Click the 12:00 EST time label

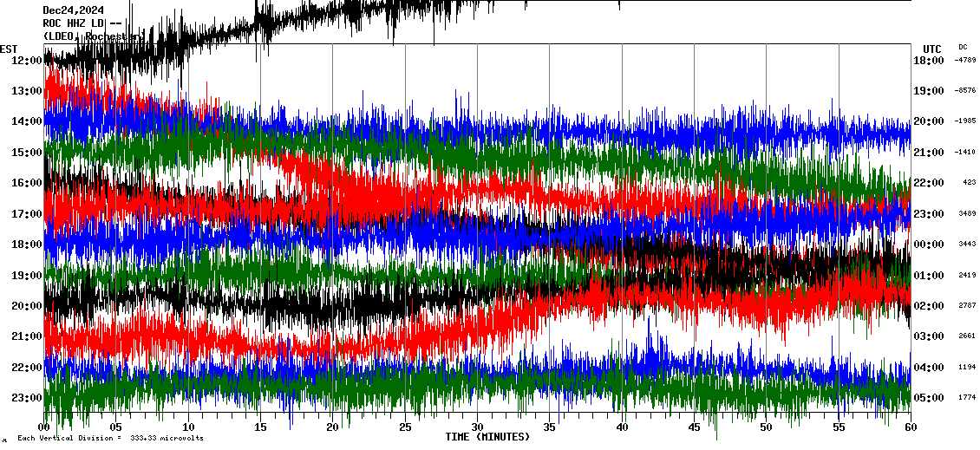(x=26, y=61)
